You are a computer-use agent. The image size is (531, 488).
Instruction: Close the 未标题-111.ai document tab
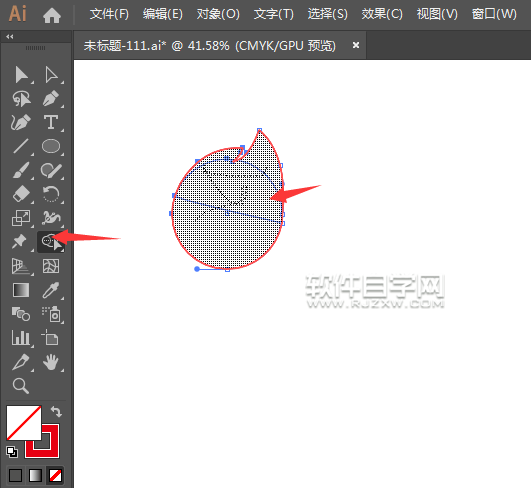(x=356, y=45)
